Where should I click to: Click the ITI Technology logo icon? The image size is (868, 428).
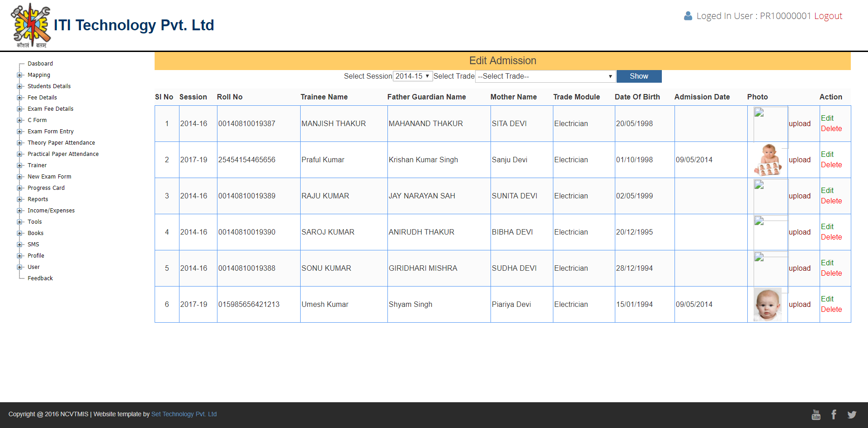pyautogui.click(x=31, y=25)
